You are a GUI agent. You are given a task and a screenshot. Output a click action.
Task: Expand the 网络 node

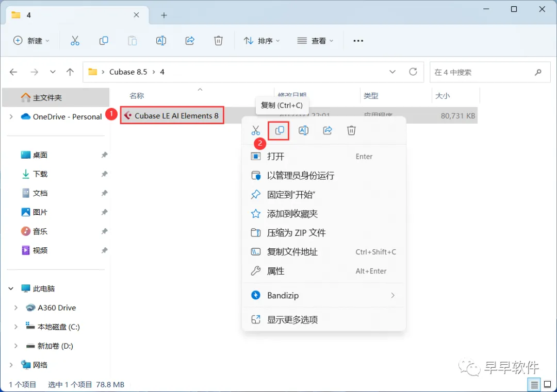tap(11, 365)
